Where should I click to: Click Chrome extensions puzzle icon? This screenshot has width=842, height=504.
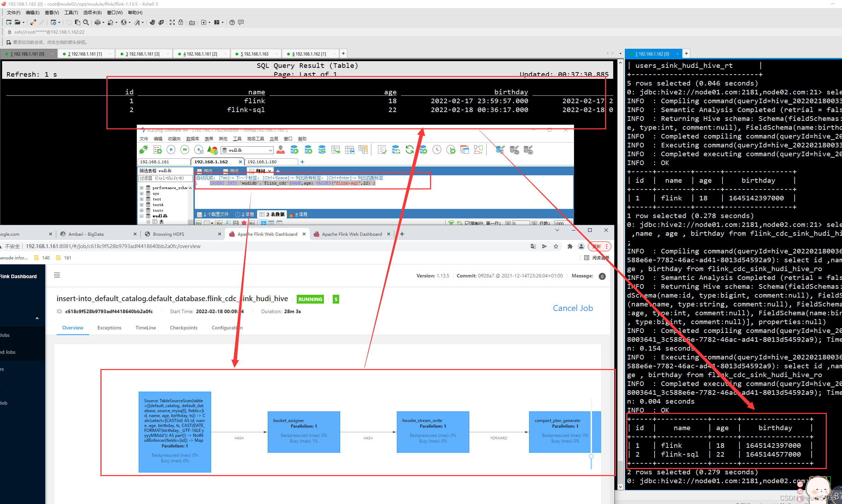[x=570, y=246]
